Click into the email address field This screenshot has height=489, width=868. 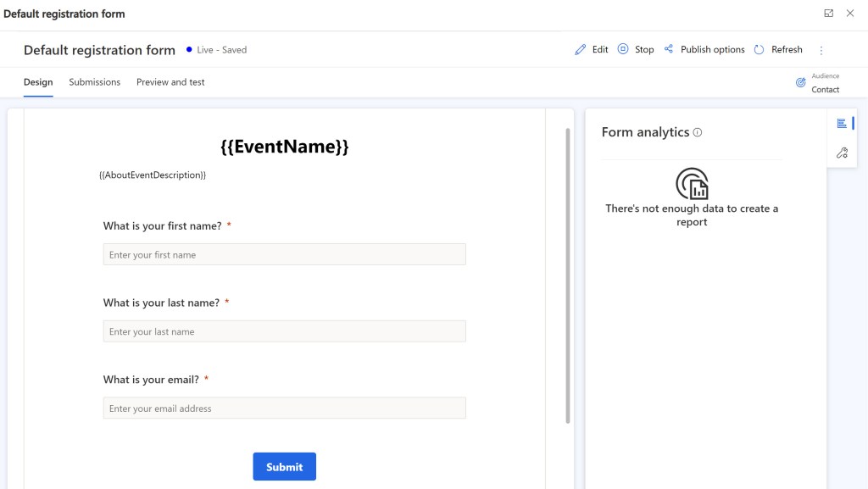point(284,408)
